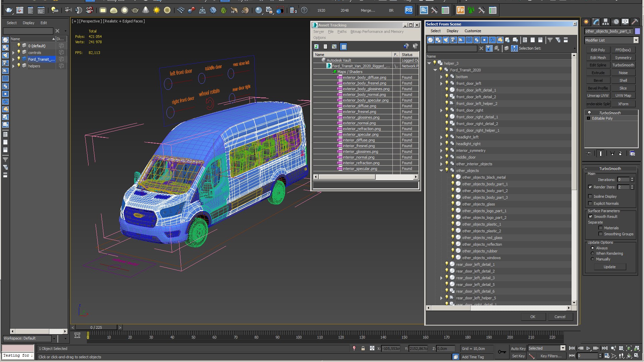644x362 pixels.
Task: Open Select menu in Select From Scene
Action: pos(435,31)
